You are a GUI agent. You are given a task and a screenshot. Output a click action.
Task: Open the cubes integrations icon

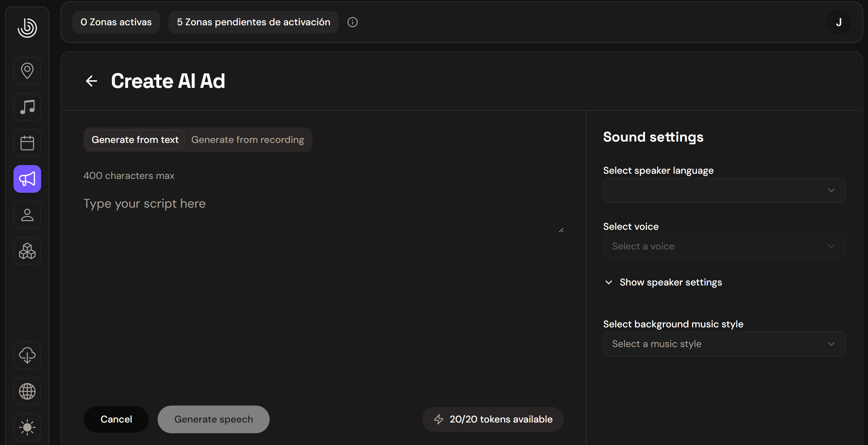coord(27,251)
